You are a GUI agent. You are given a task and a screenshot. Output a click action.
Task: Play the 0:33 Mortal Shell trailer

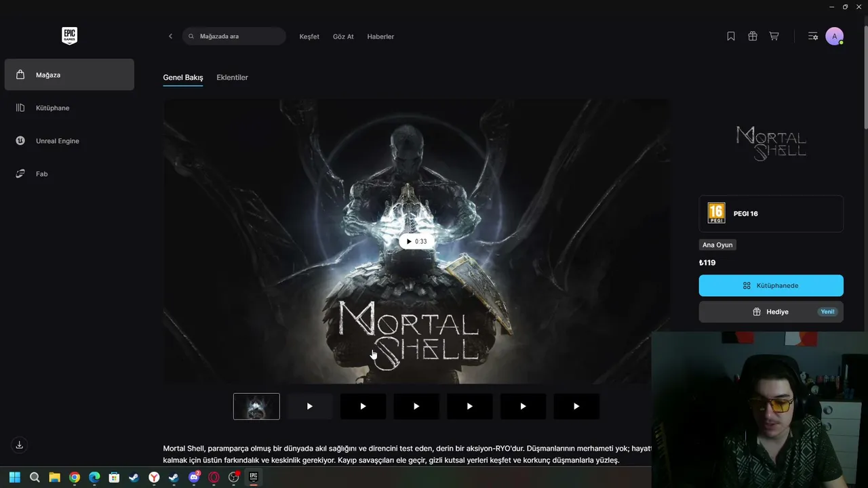tap(416, 241)
